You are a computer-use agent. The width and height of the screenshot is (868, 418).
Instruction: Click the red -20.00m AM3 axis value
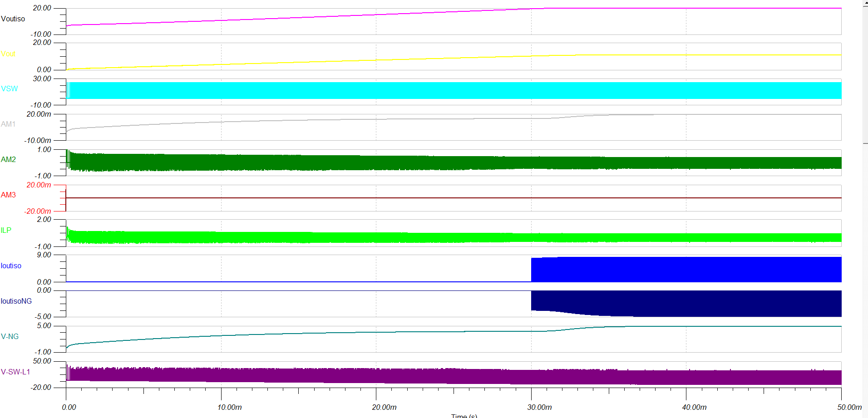click(38, 211)
